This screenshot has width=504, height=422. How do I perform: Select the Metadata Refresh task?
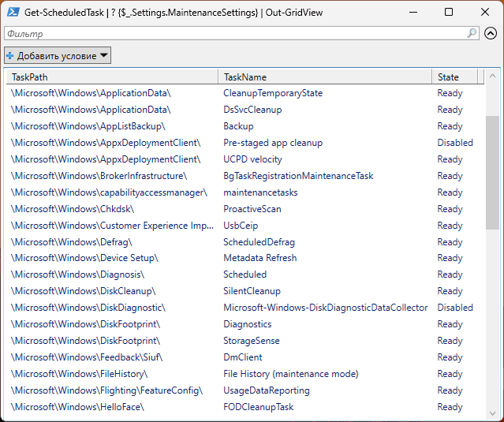(x=259, y=258)
